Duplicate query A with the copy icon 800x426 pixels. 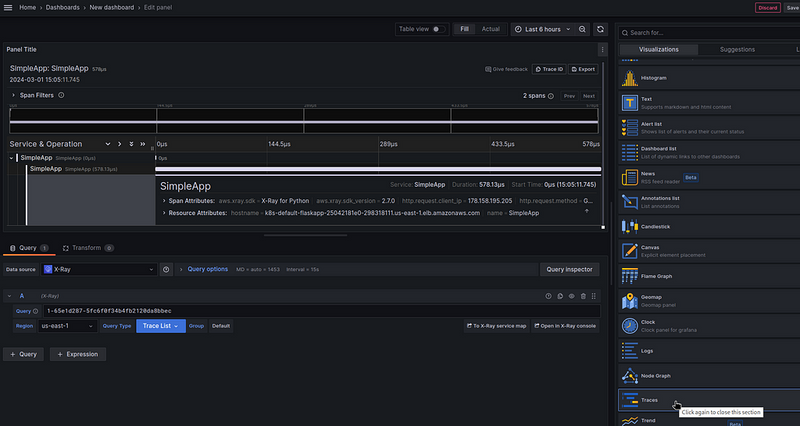click(560, 296)
